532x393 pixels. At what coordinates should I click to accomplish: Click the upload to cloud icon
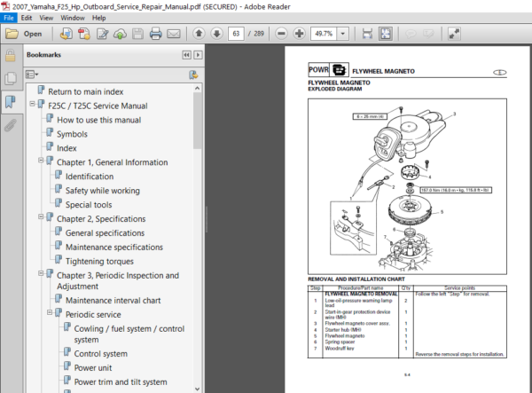pyautogui.click(x=120, y=34)
